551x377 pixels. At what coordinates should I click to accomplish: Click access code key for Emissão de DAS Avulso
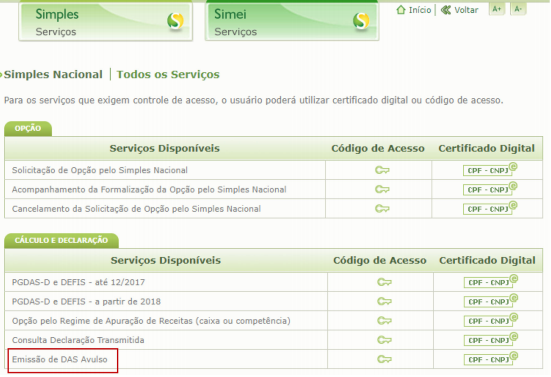pos(384,359)
